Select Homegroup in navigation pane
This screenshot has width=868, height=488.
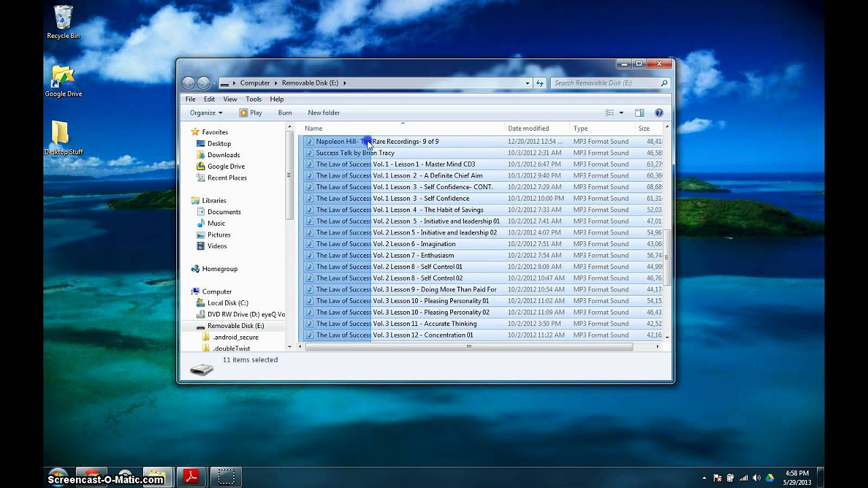pyautogui.click(x=214, y=269)
